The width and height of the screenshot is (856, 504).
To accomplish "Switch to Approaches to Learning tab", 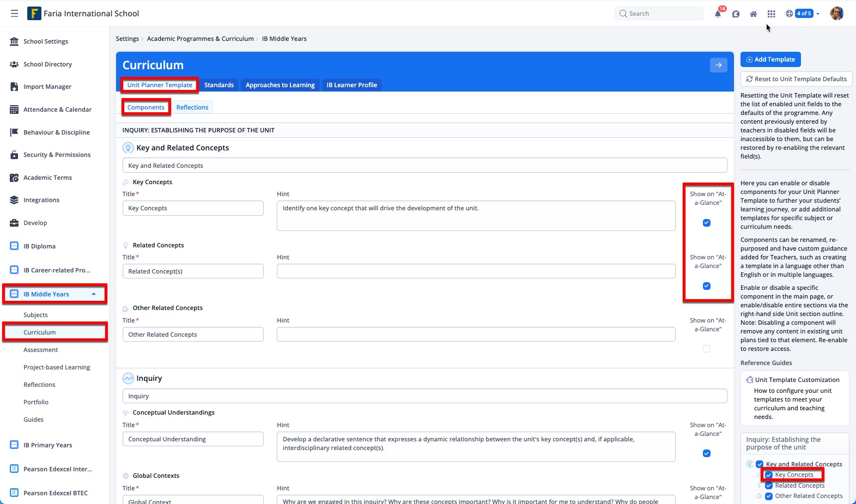I will click(x=280, y=85).
